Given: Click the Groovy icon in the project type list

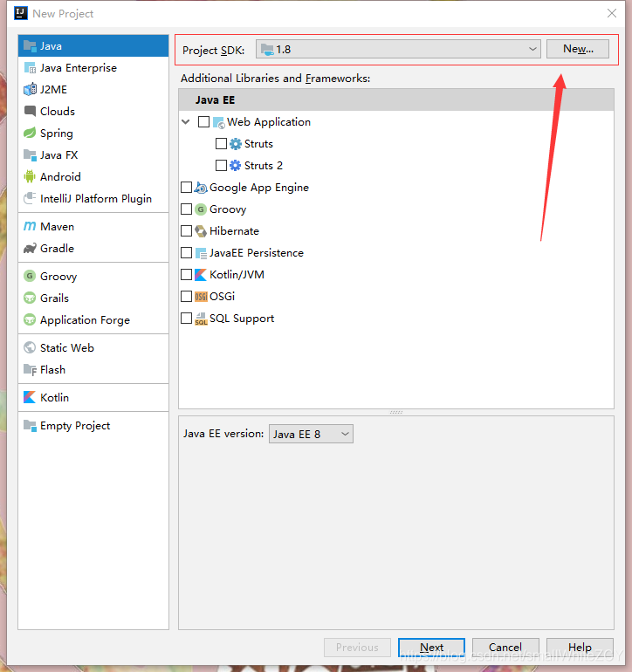Looking at the screenshot, I should 30,276.
